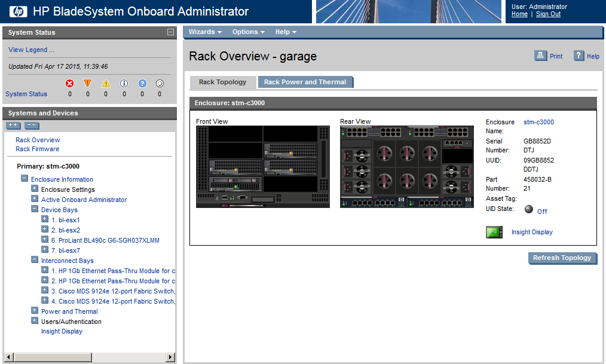Screen dimensions: 606x364
Task: Select 1. bl-esx1 tree item
Action: pos(66,220)
